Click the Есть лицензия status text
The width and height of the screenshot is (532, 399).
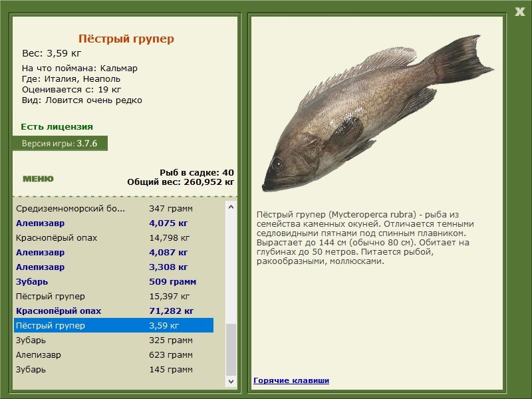click(x=57, y=126)
